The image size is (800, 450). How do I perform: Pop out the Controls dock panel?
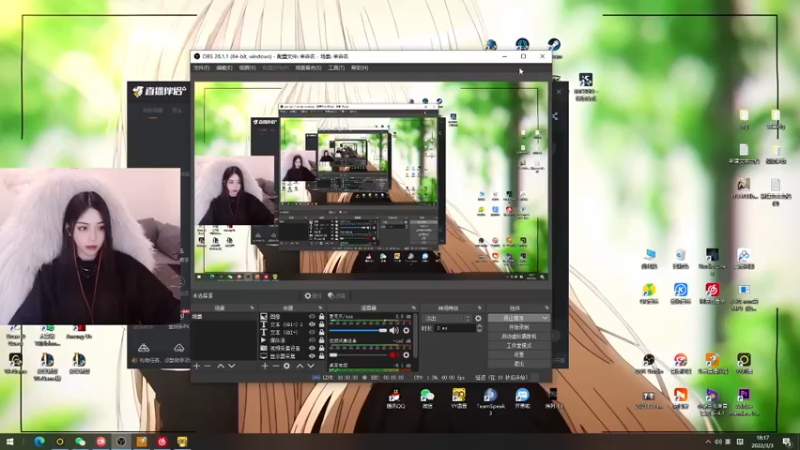tap(546, 308)
